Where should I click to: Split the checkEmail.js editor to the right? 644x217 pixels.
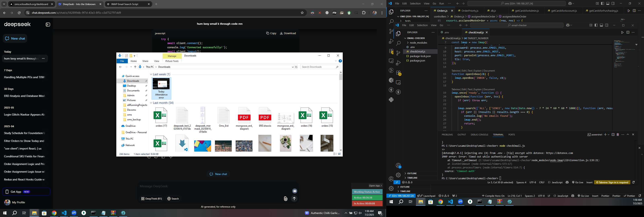(x=628, y=33)
